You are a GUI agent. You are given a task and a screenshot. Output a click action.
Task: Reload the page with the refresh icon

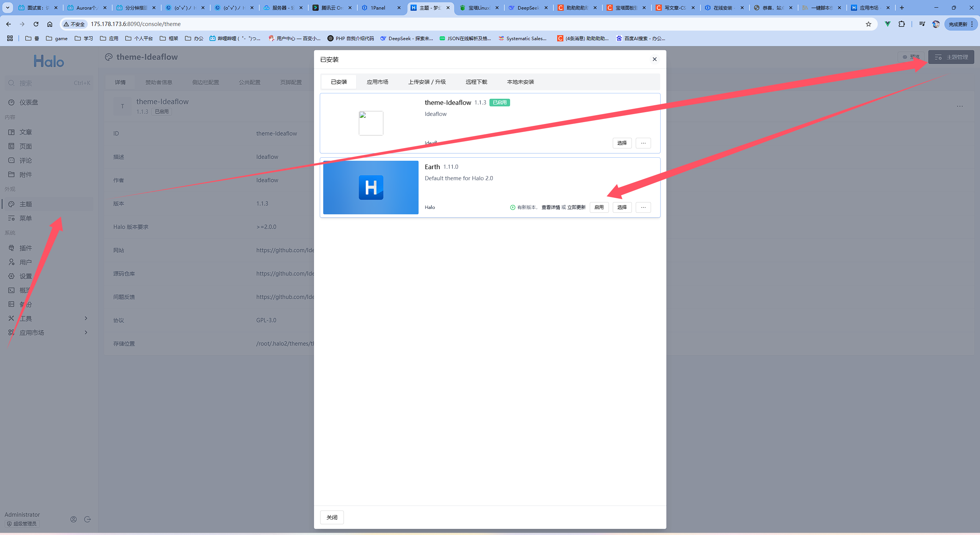coord(36,24)
